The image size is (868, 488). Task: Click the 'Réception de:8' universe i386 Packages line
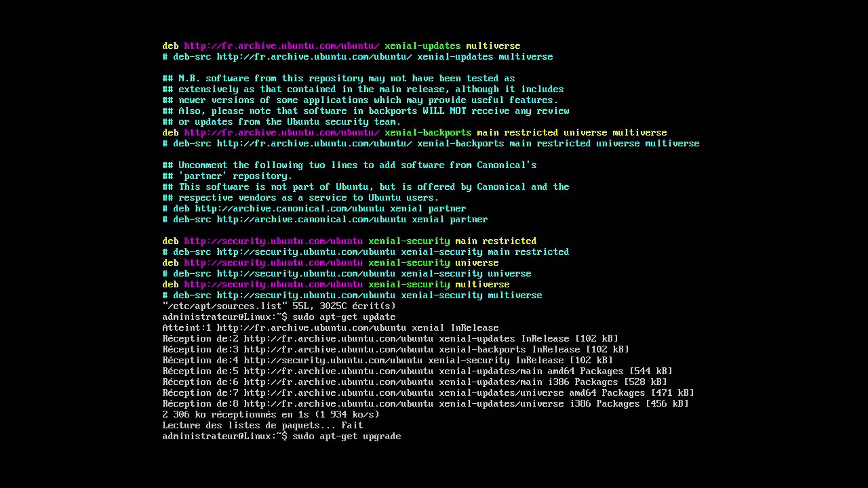(425, 404)
